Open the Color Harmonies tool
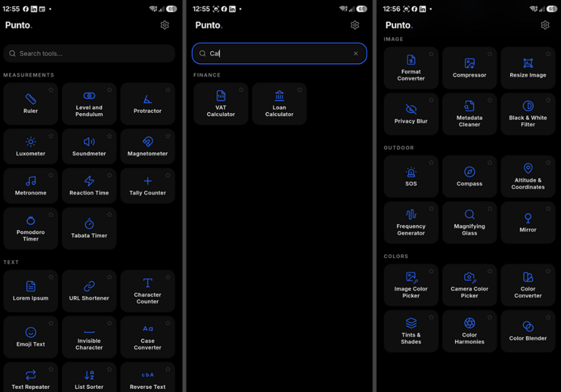 click(x=470, y=331)
